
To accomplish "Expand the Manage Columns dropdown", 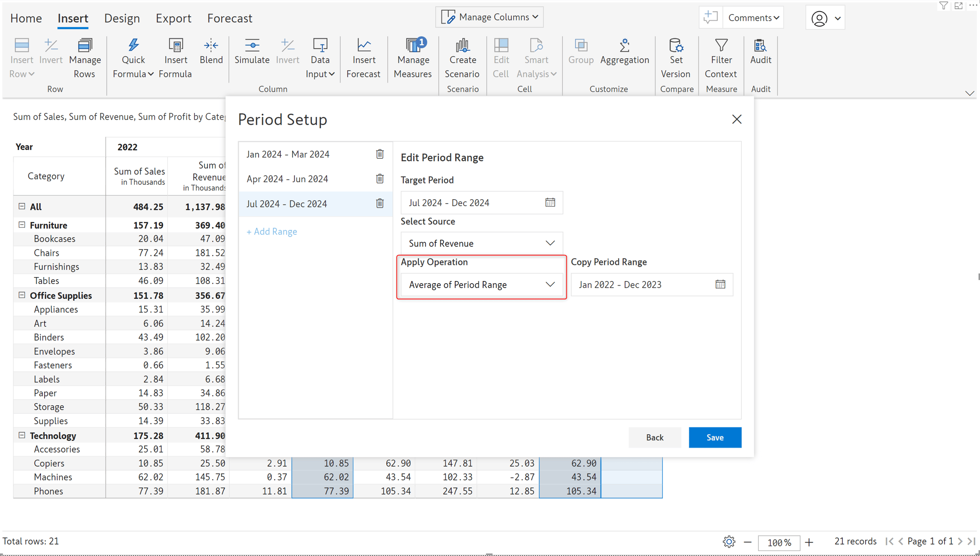I will click(489, 17).
